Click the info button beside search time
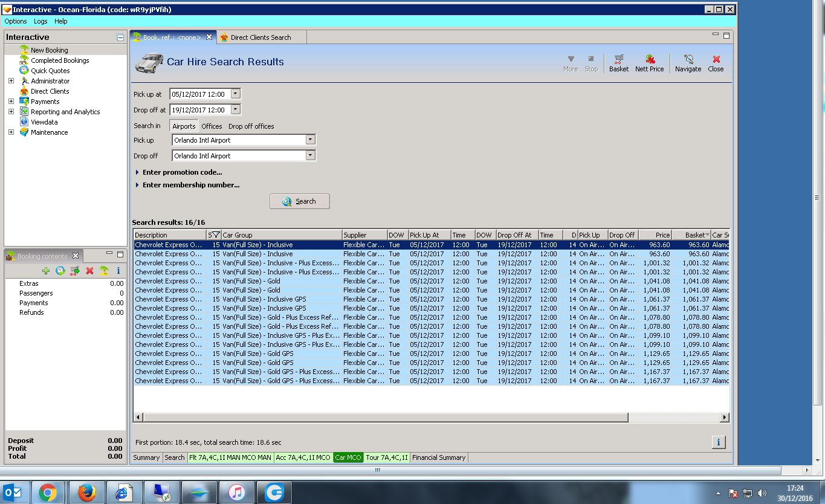 coord(718,442)
